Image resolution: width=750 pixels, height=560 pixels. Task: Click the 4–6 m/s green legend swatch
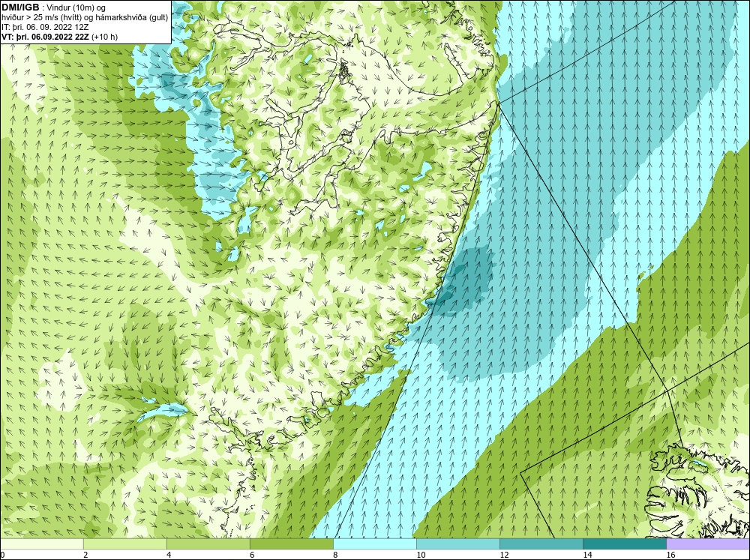[x=208, y=544]
